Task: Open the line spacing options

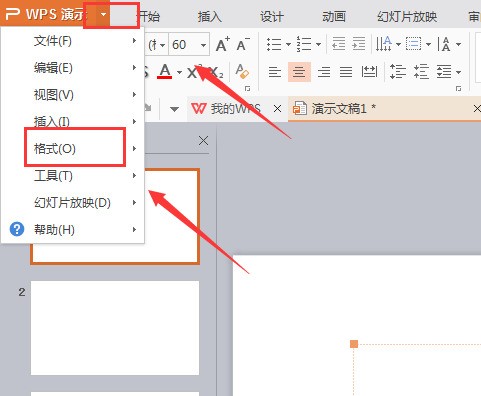Action: pos(398,72)
